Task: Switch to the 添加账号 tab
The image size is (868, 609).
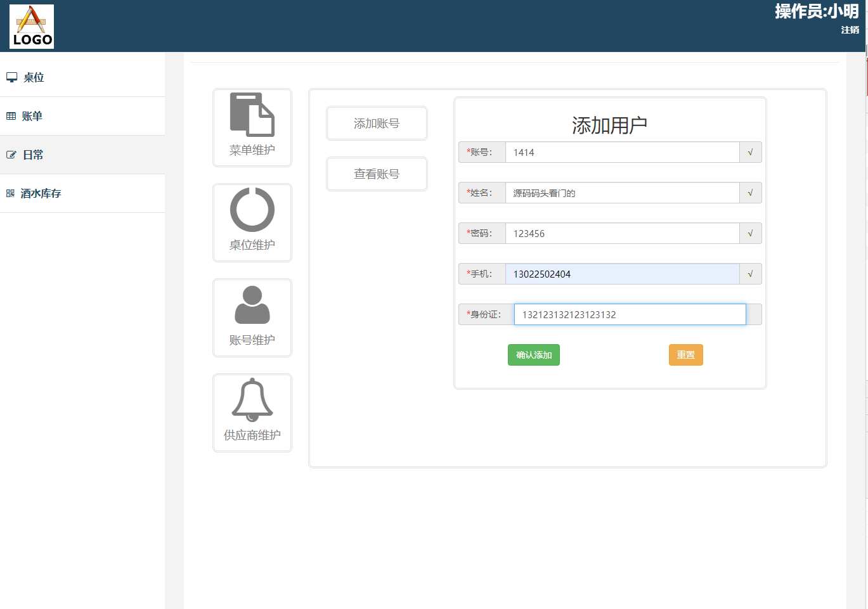Action: [377, 124]
